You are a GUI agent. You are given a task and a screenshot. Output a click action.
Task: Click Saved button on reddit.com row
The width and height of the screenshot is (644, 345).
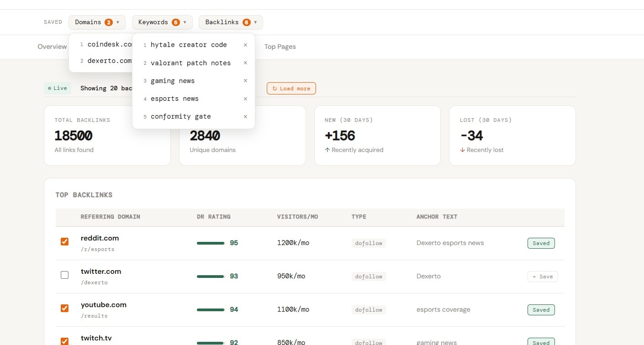[541, 243]
